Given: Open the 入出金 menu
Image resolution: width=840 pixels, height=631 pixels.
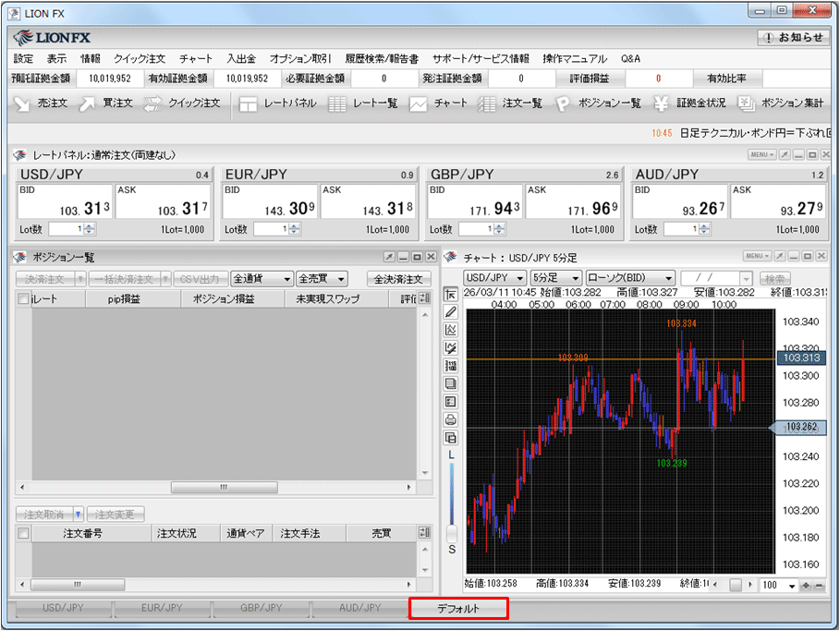Looking at the screenshot, I should 241,58.
